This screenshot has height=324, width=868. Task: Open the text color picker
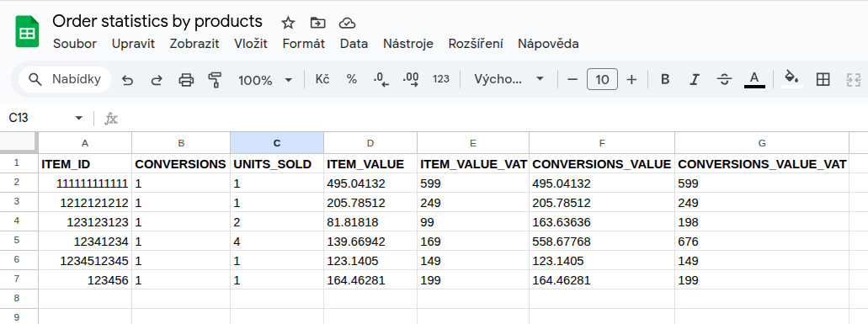[x=754, y=80]
